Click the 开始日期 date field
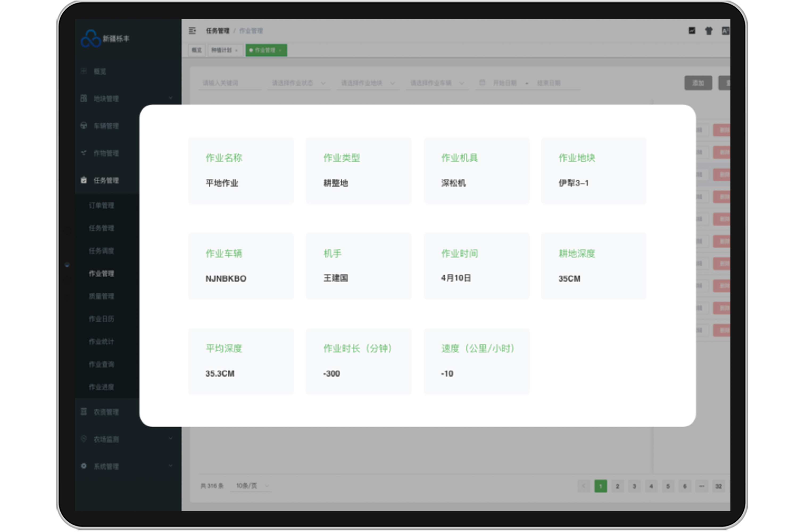This screenshot has width=798, height=532. pos(505,83)
